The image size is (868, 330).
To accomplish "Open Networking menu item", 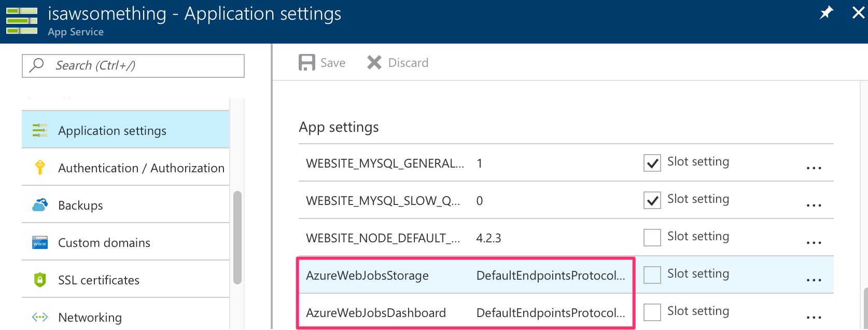I will [125, 314].
